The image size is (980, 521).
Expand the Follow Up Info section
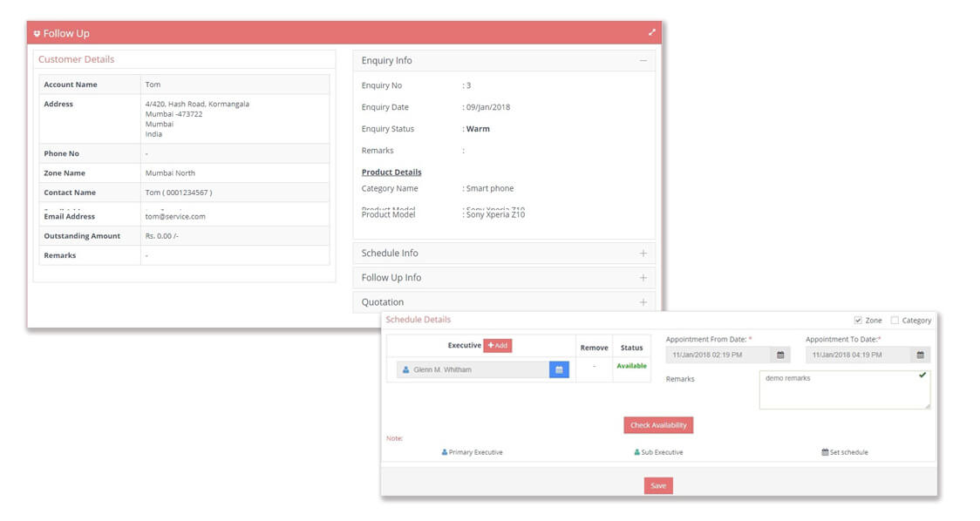click(643, 277)
